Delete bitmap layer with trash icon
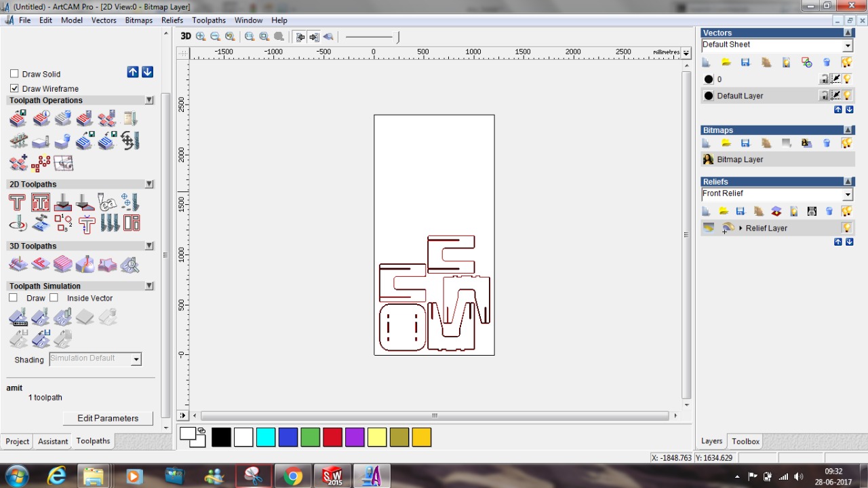 827,143
